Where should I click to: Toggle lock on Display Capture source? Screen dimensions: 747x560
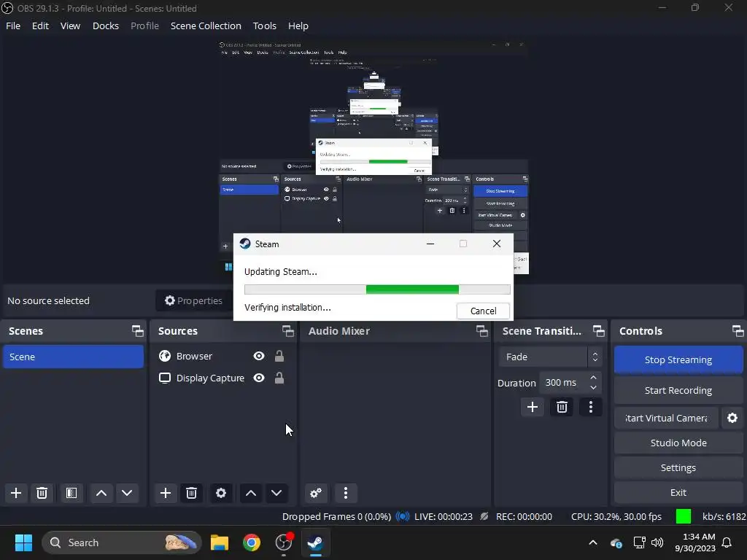coord(279,378)
